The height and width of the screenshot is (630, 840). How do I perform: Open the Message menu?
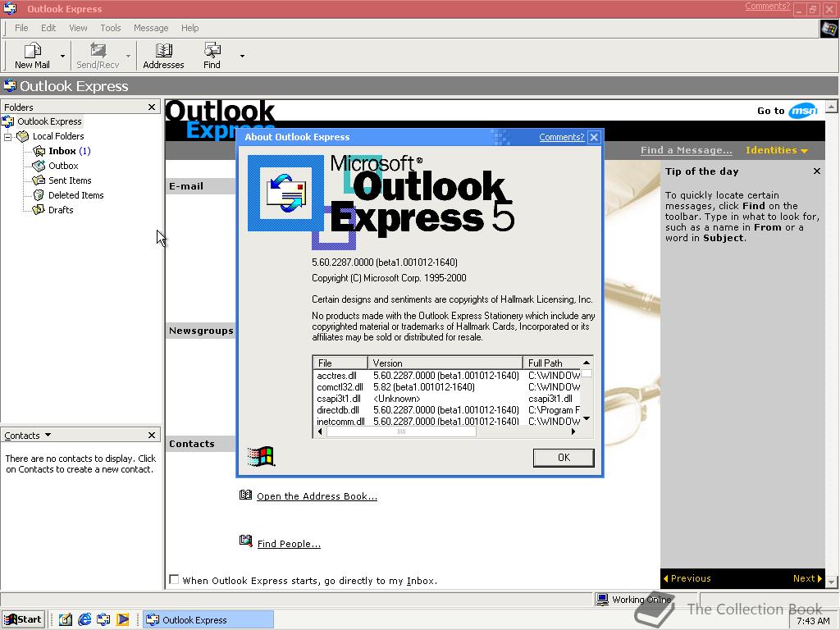tap(151, 28)
